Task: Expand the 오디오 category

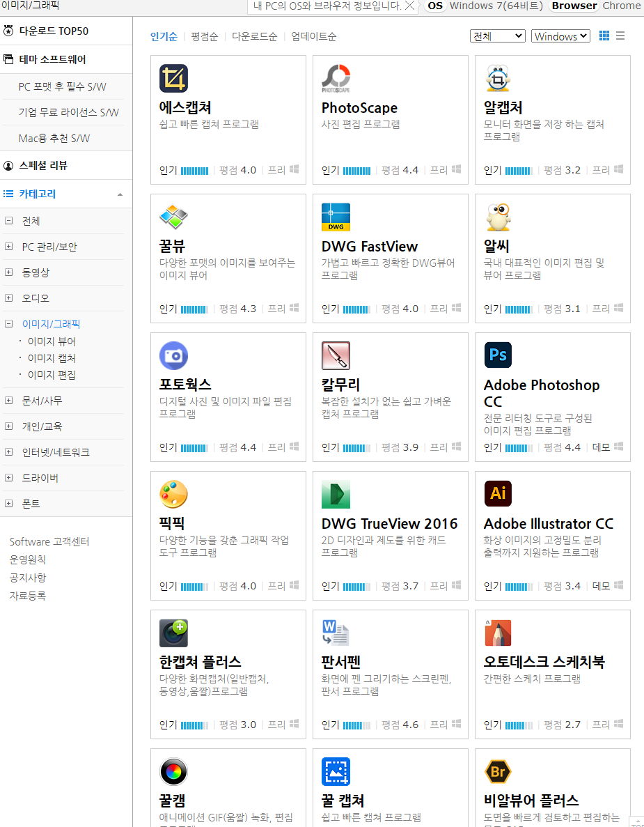Action: (8, 298)
